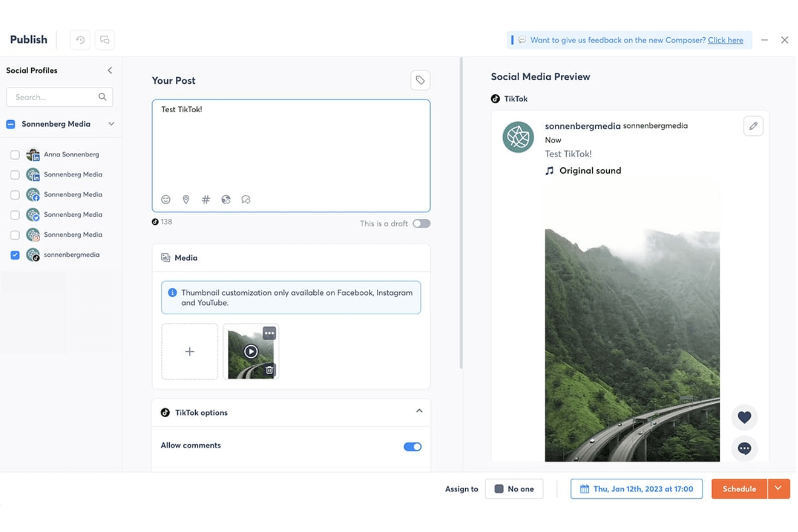Viewport: 798px width, 532px height.
Task: Open the tag icon above Your Post
Action: pos(420,80)
